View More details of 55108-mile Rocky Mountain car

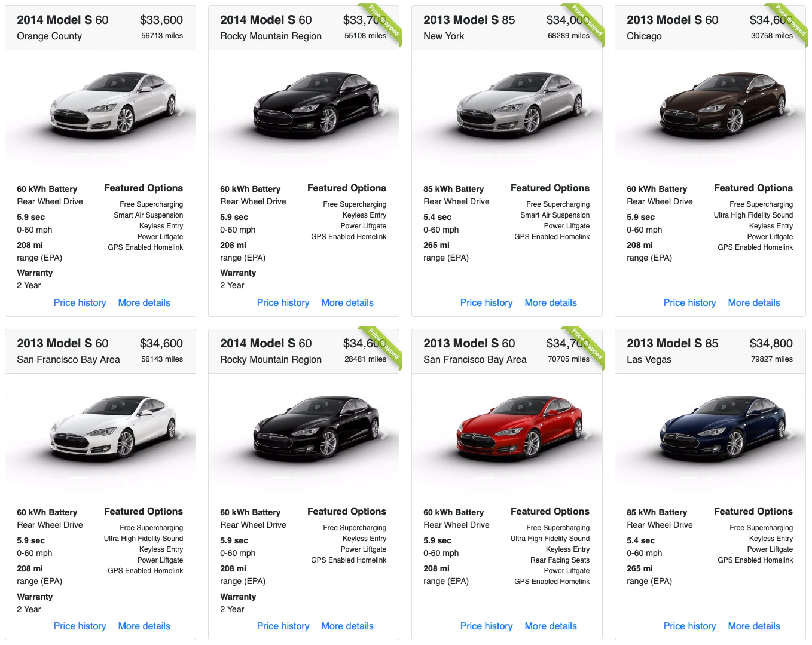[x=347, y=302]
